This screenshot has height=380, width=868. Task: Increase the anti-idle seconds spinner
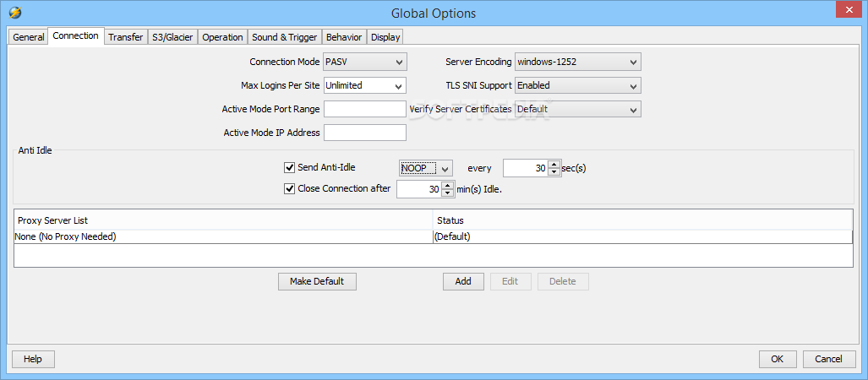tap(554, 164)
